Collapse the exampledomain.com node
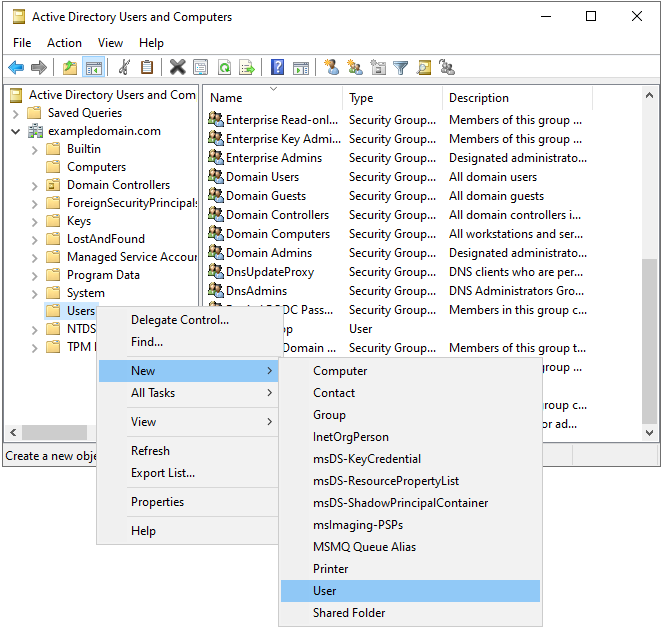This screenshot has width=662, height=629. (x=16, y=131)
